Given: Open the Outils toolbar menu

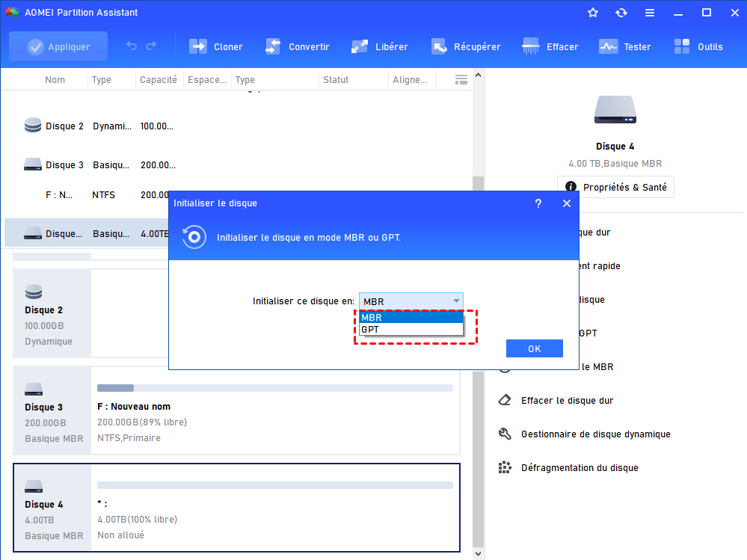Looking at the screenshot, I should tap(683, 46).
